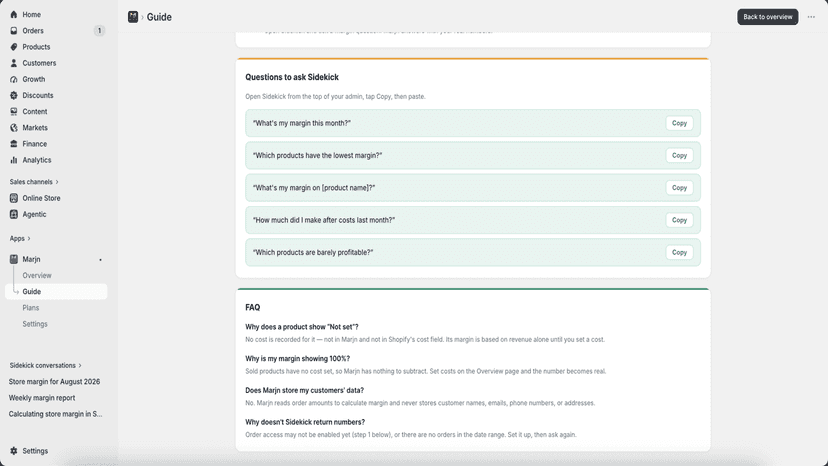
Task: Expand Sidekick conversations list
Action: coord(45,365)
